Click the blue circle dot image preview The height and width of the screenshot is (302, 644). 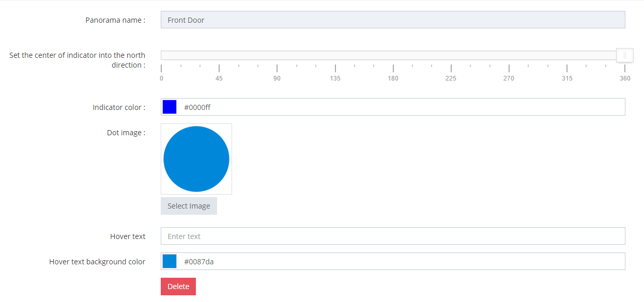click(x=196, y=159)
